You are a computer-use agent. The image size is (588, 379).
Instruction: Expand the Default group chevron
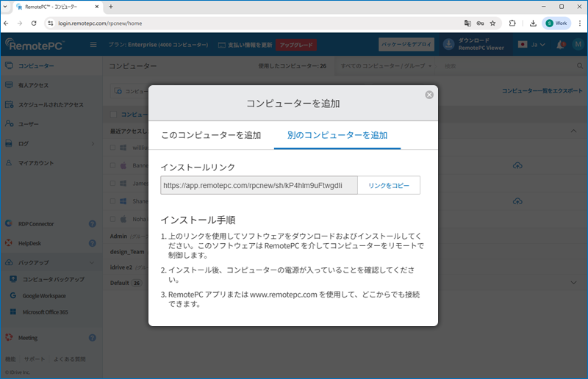[573, 283]
